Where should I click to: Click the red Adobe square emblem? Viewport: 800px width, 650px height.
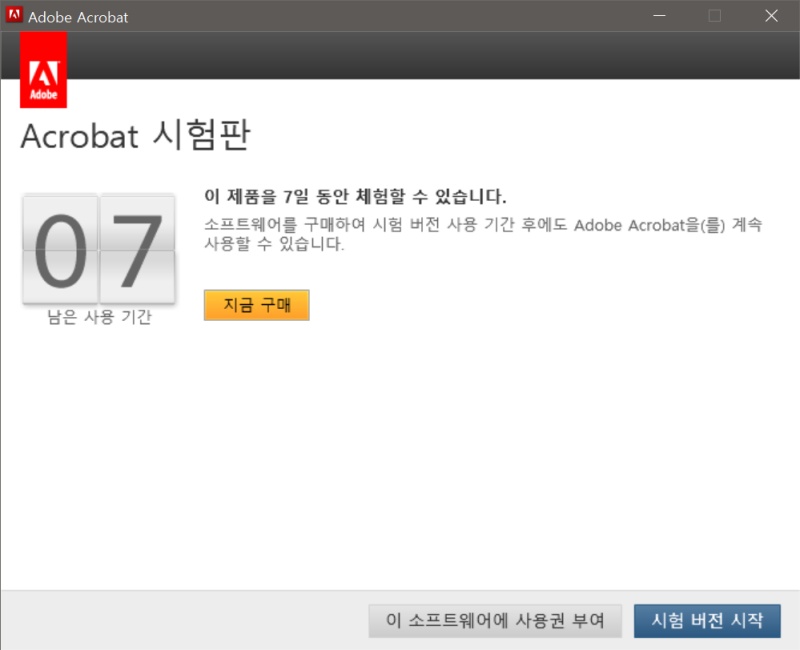[44, 70]
